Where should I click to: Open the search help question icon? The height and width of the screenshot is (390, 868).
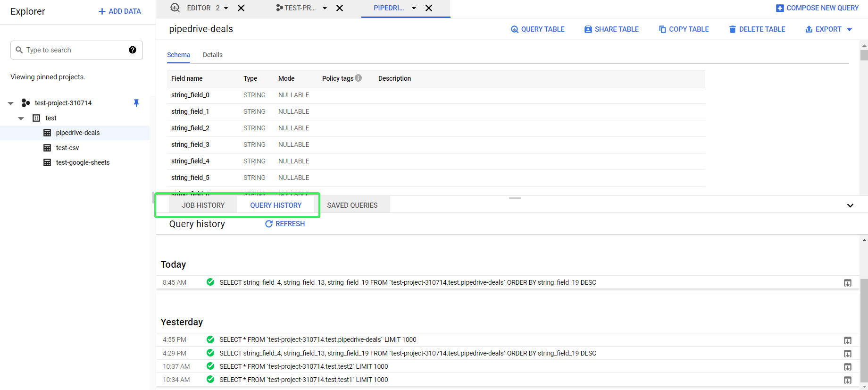tap(133, 50)
